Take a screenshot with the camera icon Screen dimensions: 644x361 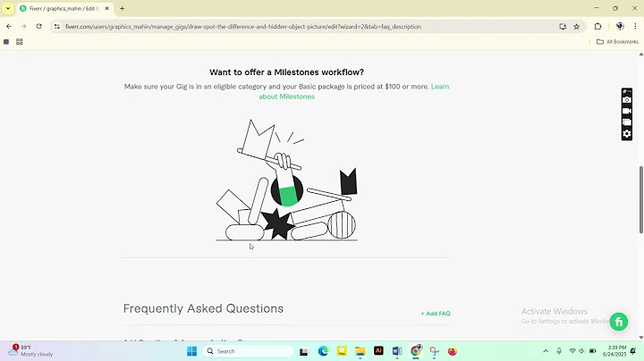point(627,100)
